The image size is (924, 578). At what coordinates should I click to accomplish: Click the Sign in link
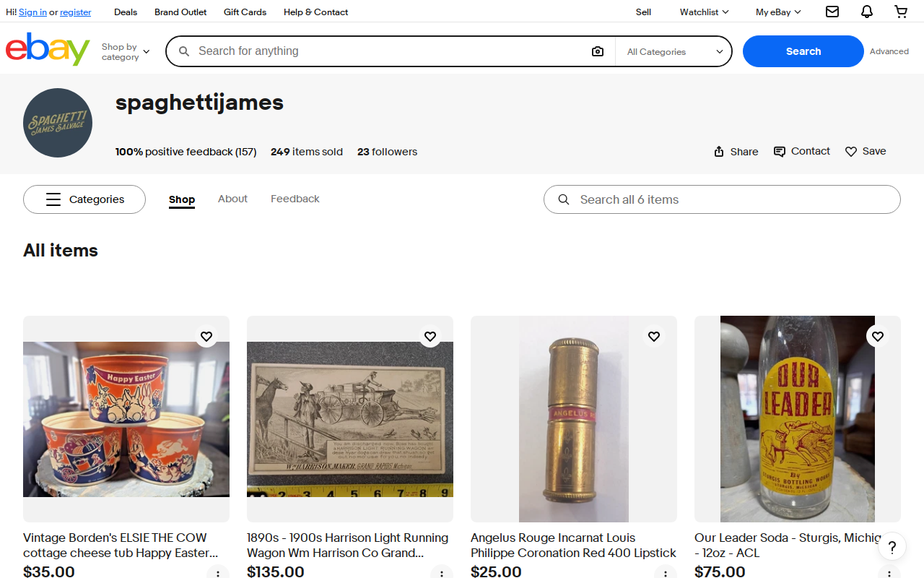(x=32, y=12)
